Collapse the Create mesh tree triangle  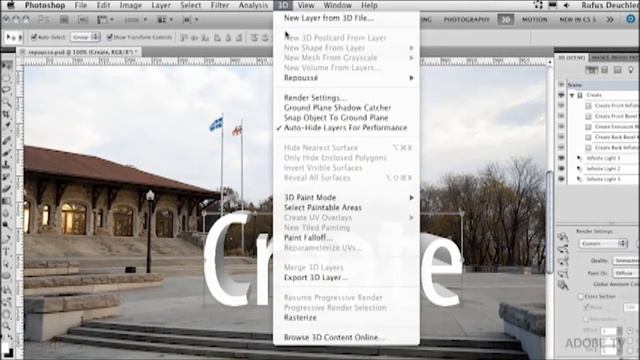pyautogui.click(x=572, y=95)
